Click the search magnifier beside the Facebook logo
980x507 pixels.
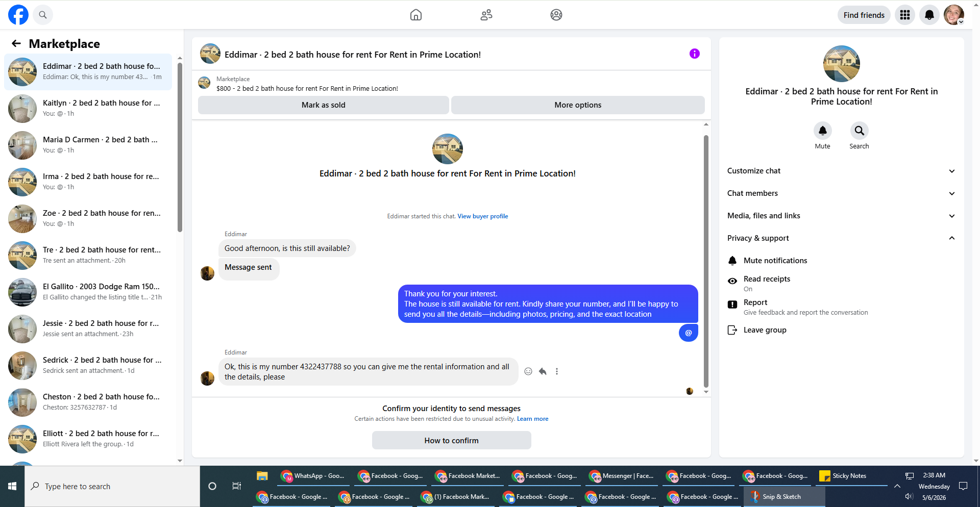pyautogui.click(x=43, y=15)
